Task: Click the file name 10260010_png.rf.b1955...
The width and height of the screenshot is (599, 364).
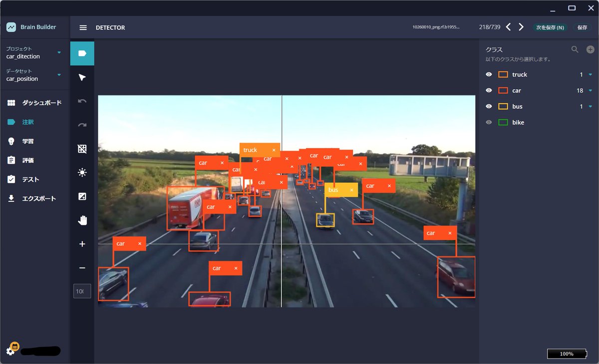Action: click(x=436, y=27)
